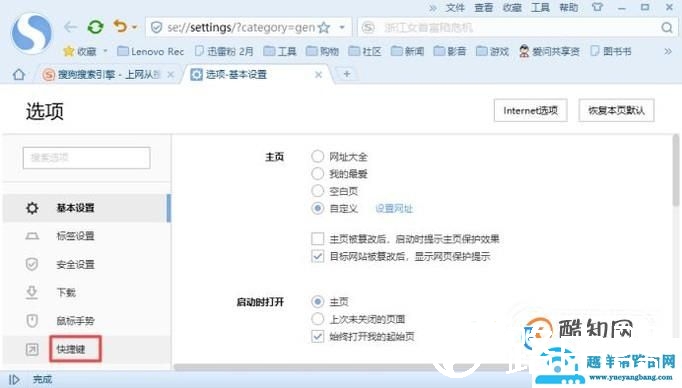Enable 主页被篡改后 startup protection checkbox
The height and width of the screenshot is (388, 682).
(x=318, y=239)
